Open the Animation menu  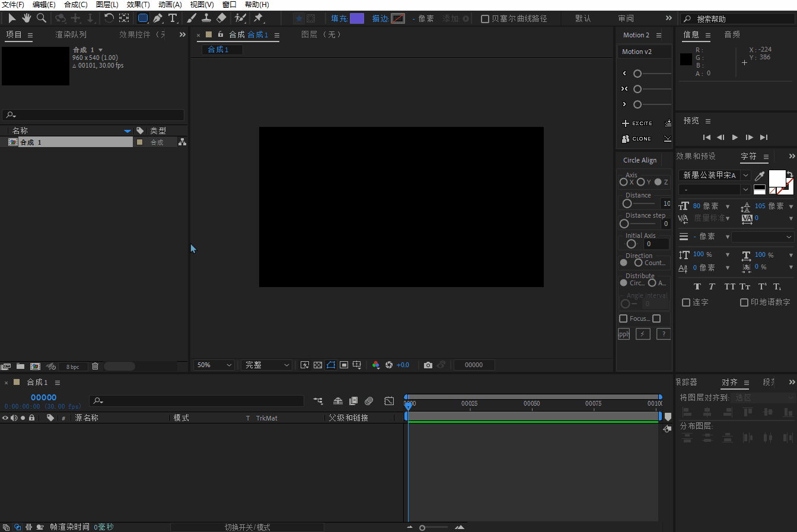(170, 5)
